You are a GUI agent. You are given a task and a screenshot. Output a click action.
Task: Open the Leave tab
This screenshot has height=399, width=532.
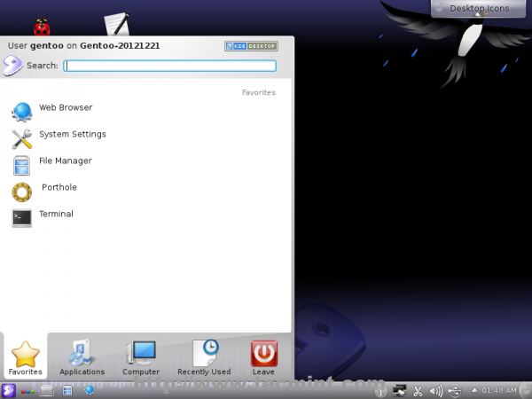(x=263, y=357)
